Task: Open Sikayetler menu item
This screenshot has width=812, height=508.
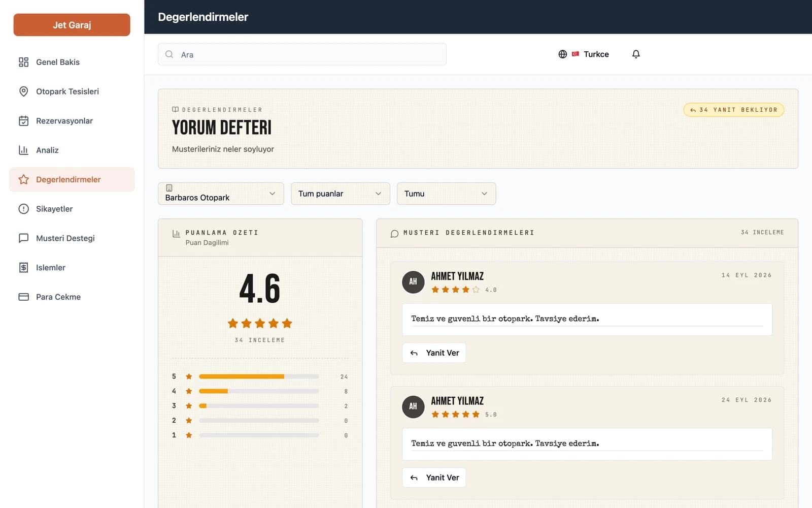Action: click(x=72, y=209)
